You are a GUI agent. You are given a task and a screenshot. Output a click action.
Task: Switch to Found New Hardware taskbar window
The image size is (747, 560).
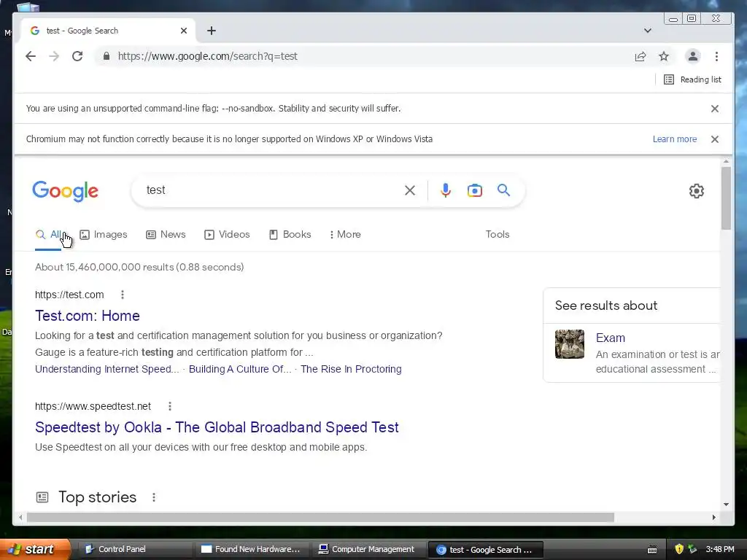251,549
